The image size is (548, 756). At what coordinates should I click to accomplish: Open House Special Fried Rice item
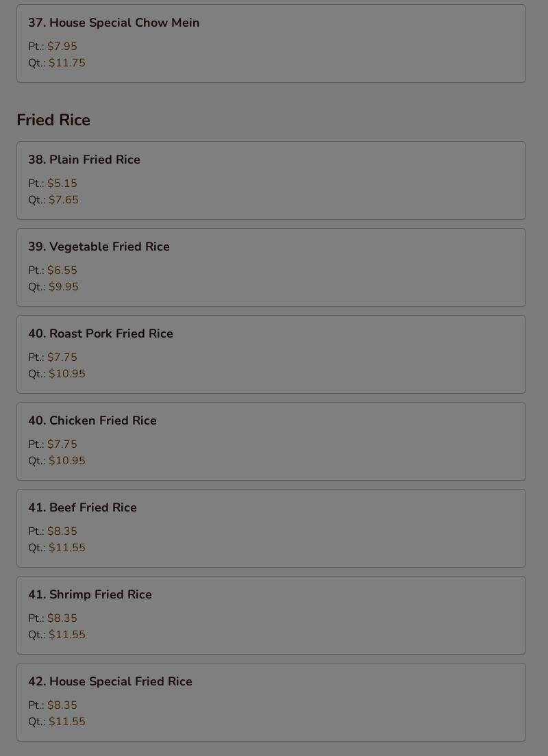pyautogui.click(x=271, y=702)
